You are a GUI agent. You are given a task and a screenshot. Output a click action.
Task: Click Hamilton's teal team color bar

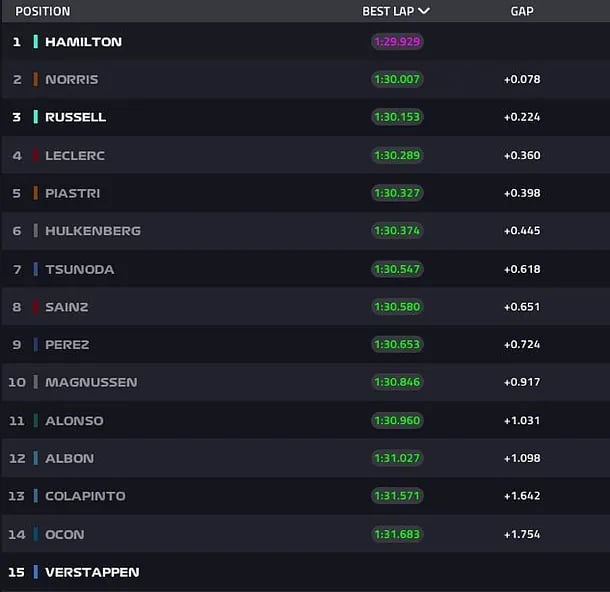click(x=36, y=42)
